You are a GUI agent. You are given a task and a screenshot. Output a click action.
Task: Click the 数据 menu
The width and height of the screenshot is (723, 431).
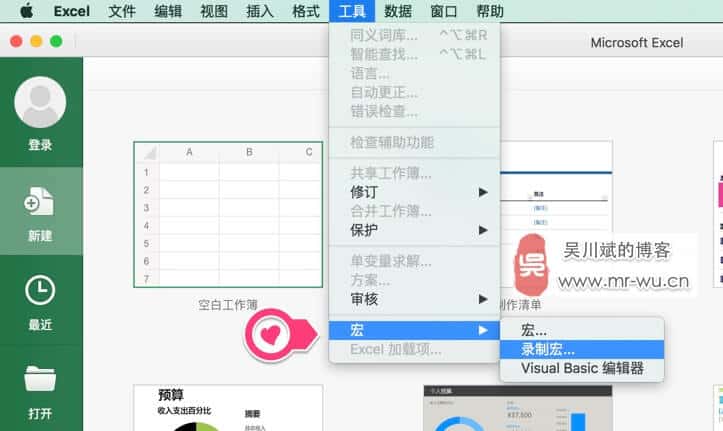tap(398, 12)
